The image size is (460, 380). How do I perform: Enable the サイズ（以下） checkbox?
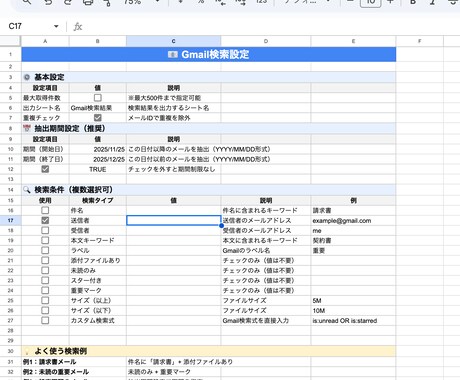(45, 310)
